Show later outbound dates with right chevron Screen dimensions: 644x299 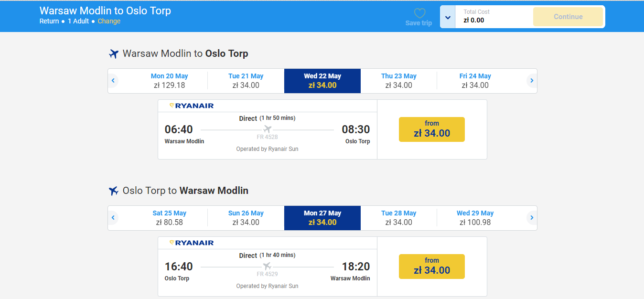(x=532, y=81)
